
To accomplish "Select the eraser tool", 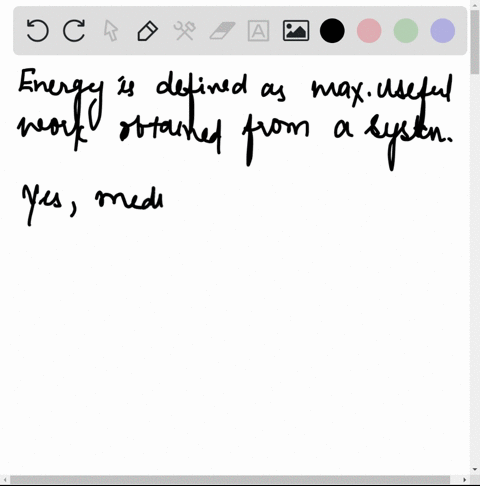I will (222, 31).
